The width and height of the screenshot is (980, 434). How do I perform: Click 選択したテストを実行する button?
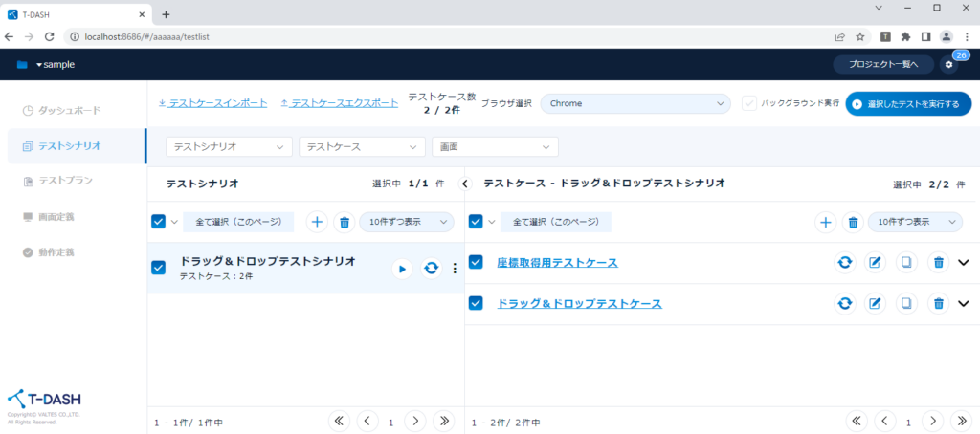(908, 103)
